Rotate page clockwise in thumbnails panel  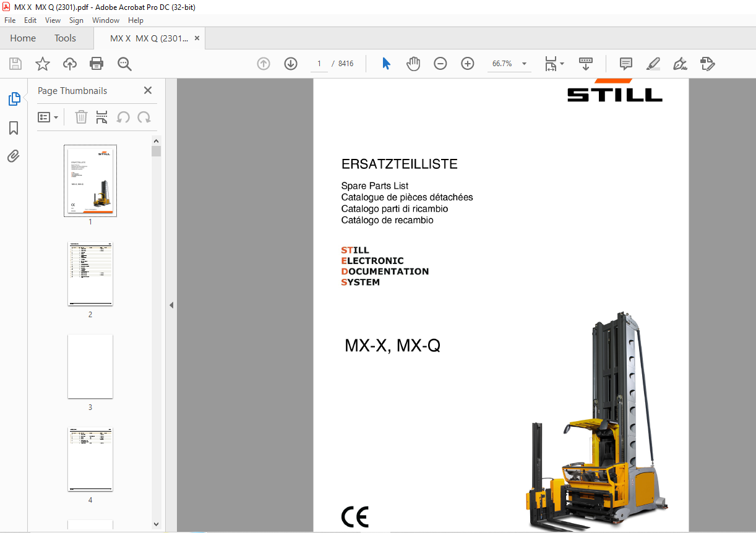pyautogui.click(x=144, y=117)
